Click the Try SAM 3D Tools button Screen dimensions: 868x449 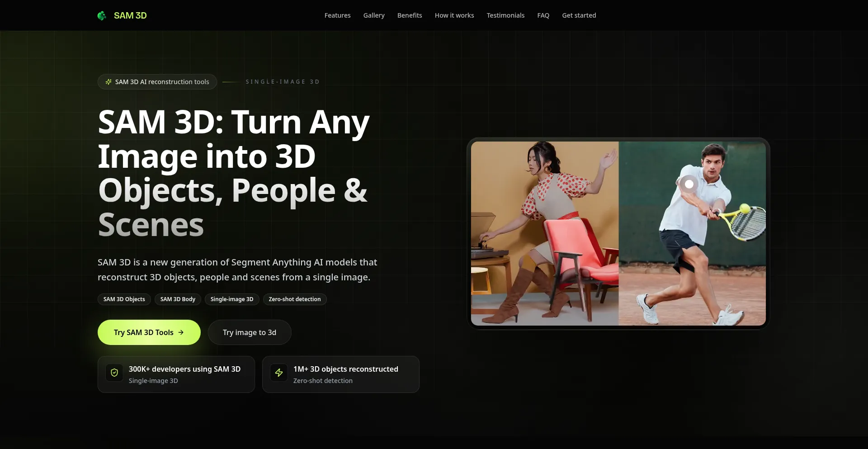coord(149,332)
